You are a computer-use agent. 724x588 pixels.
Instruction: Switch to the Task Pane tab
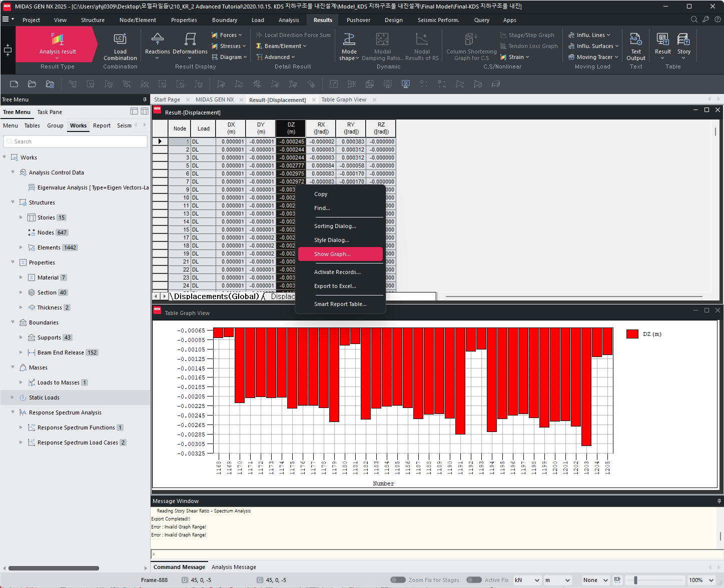50,112
